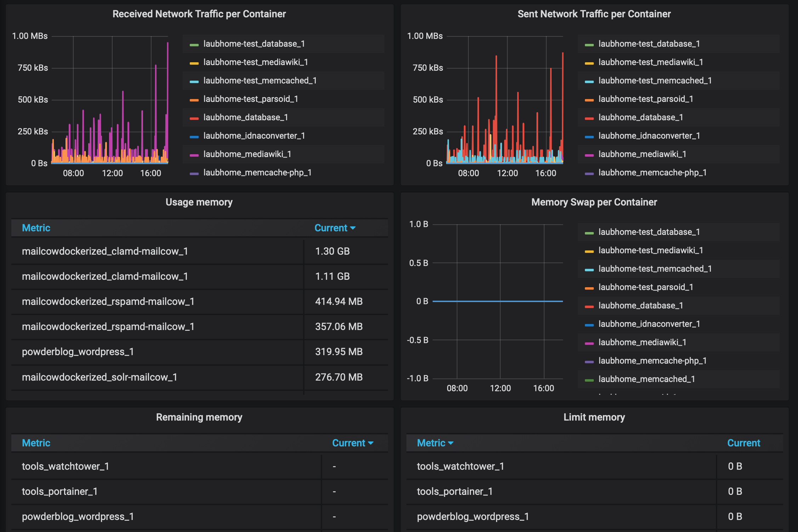Sort Limit memory by Metric column arrow
Image resolution: width=798 pixels, height=532 pixels.
pos(451,443)
